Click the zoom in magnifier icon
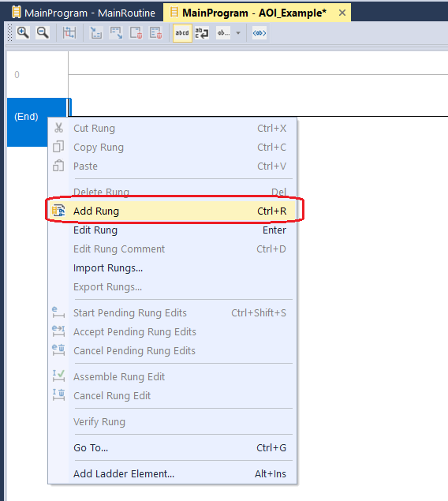 point(23,32)
